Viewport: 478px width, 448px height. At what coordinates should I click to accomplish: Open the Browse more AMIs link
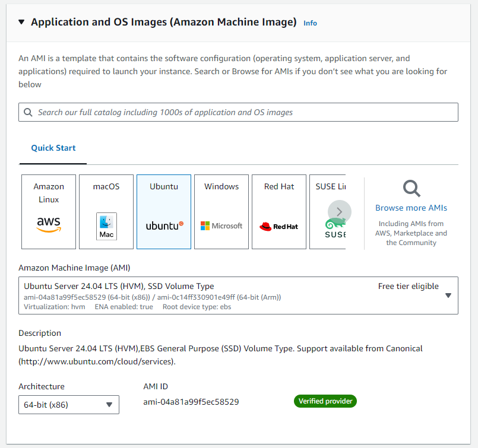pos(411,208)
